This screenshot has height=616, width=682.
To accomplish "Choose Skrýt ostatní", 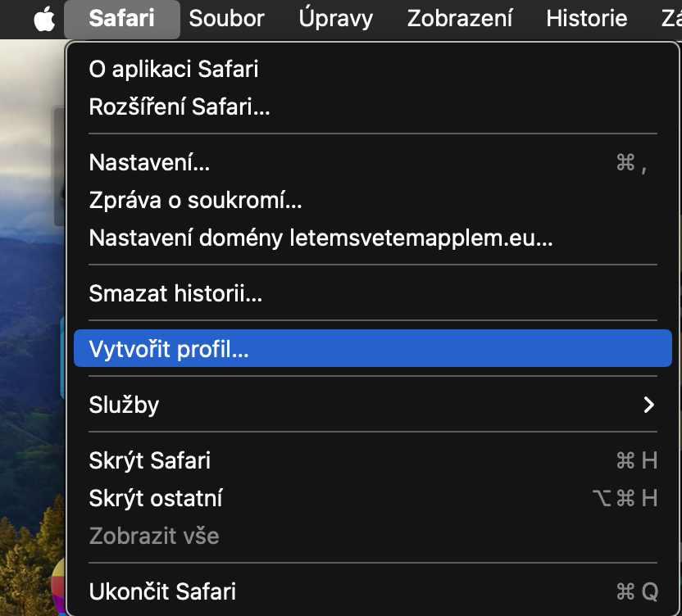I will (x=156, y=498).
